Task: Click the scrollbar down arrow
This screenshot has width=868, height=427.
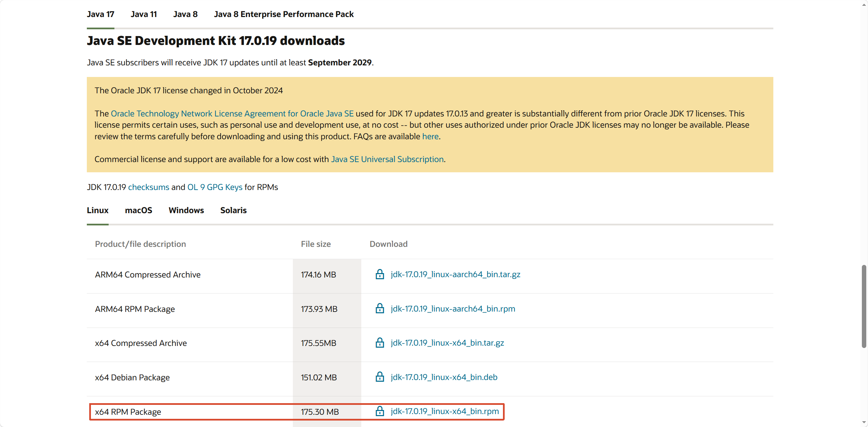Action: [x=864, y=422]
